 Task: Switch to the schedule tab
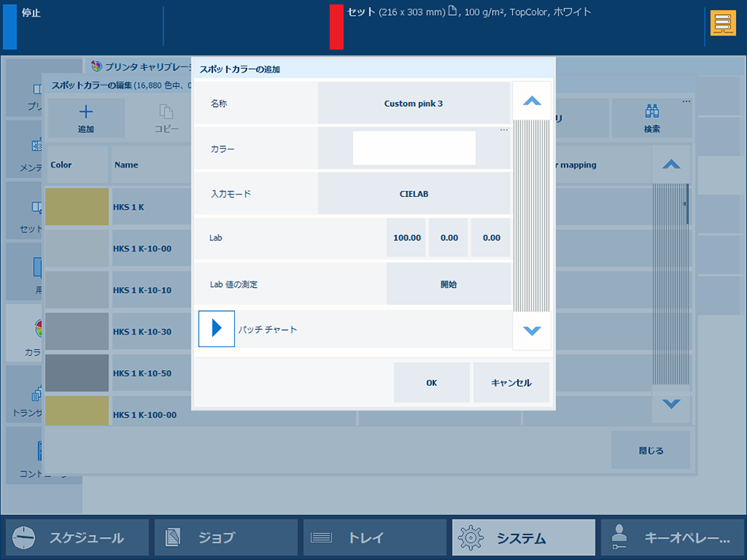tap(77, 538)
